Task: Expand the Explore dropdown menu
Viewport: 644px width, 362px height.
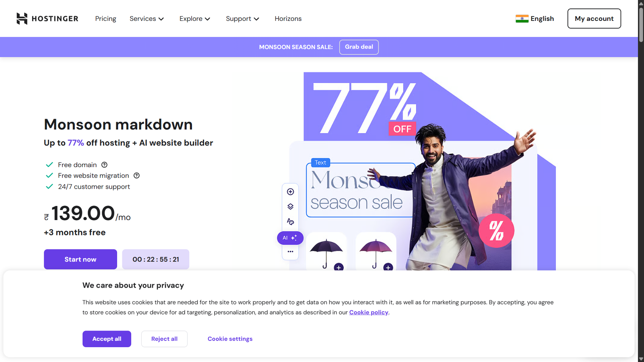Action: point(195,19)
